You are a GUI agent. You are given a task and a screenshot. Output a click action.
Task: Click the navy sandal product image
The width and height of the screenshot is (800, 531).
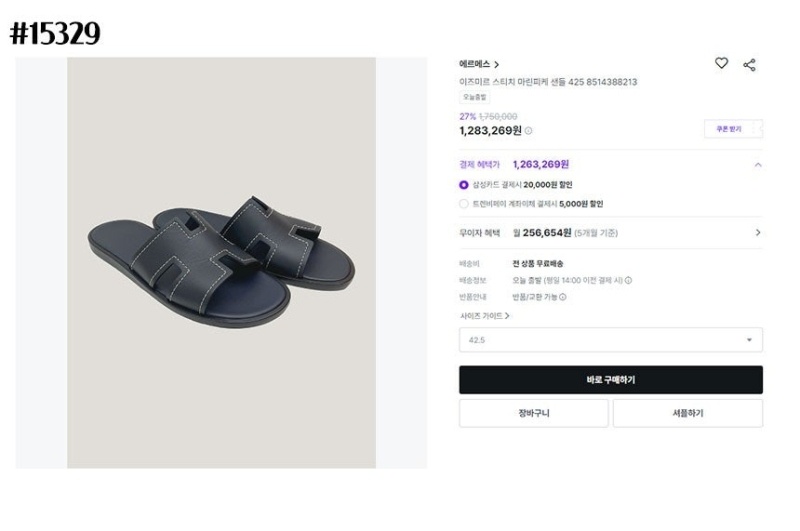click(221, 262)
